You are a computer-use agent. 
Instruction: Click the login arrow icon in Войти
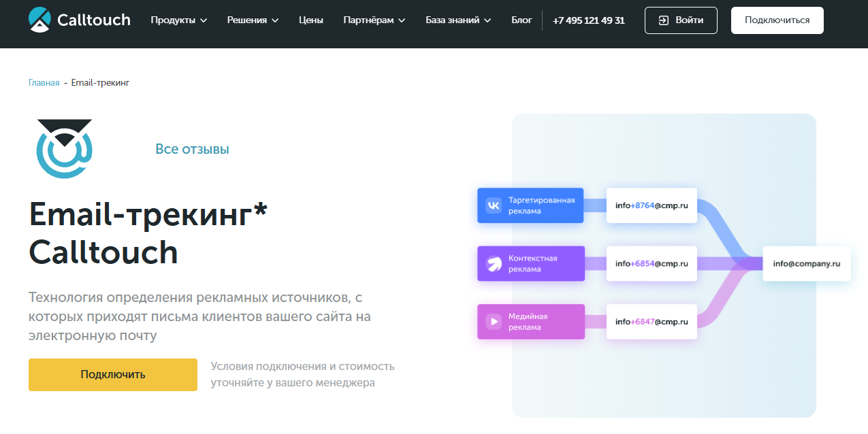click(664, 20)
